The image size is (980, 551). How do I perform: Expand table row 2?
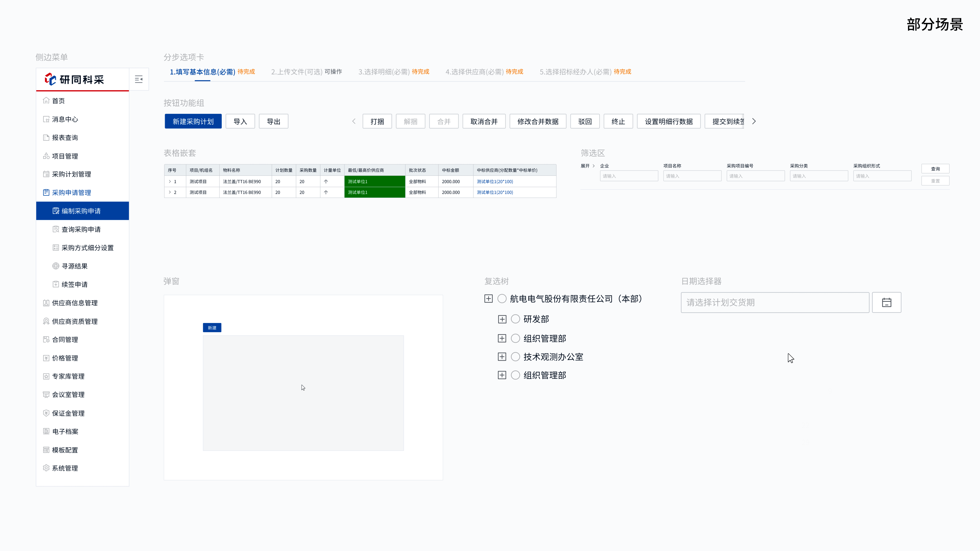[x=170, y=192]
